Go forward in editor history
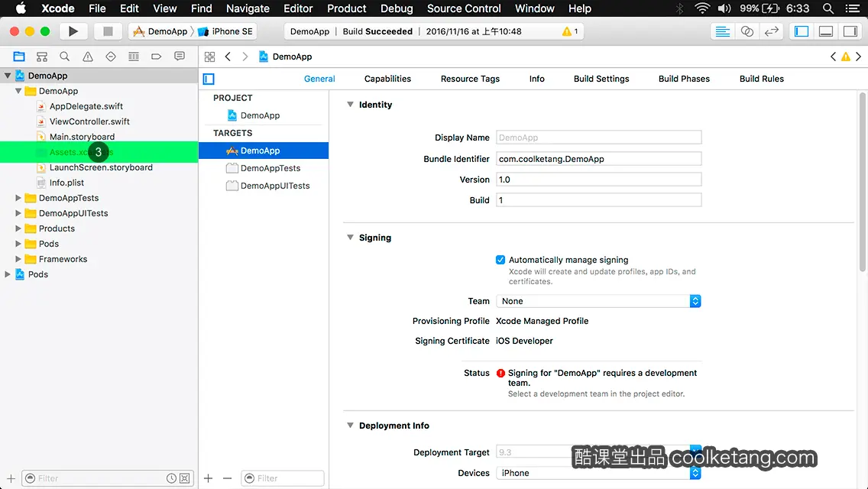Image resolution: width=868 pixels, height=489 pixels. 245,57
